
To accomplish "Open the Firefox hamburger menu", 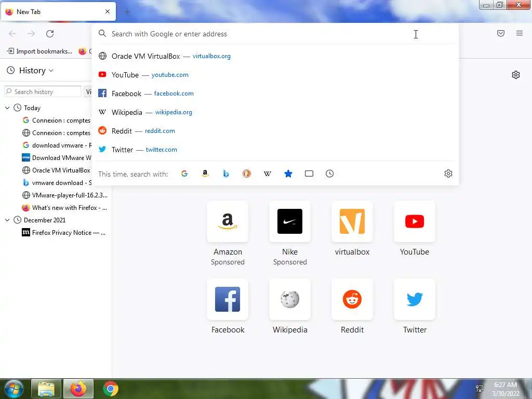I will pos(519,33).
